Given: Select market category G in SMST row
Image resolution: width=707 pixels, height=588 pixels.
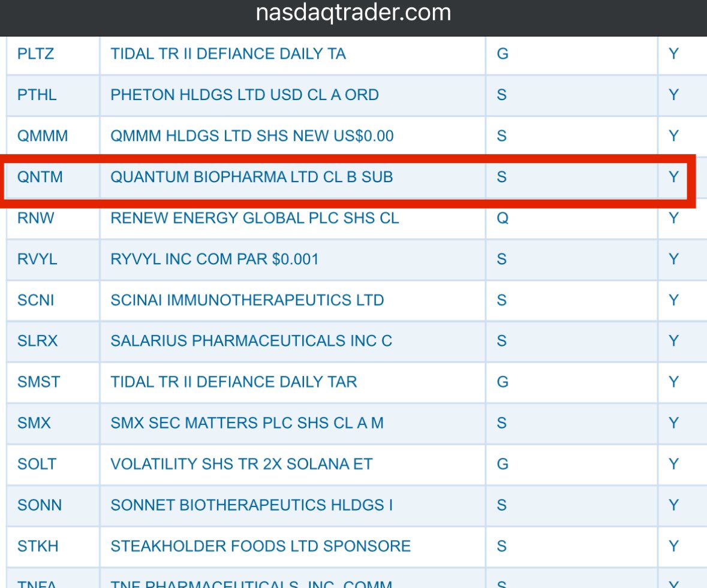Looking at the screenshot, I should pos(503,382).
